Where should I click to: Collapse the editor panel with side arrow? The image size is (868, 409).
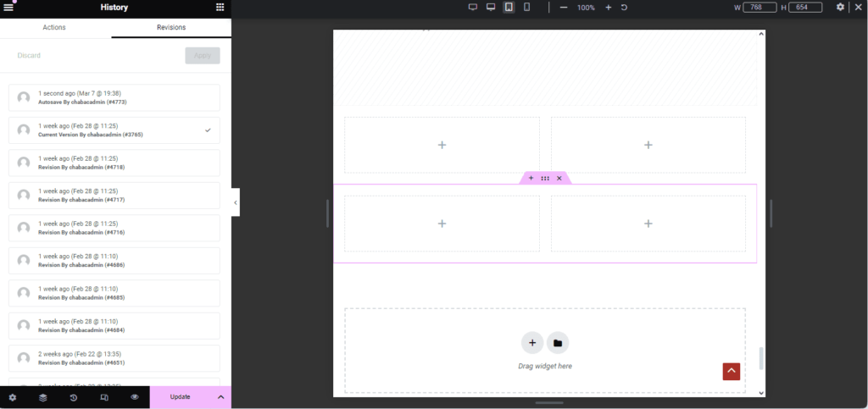[x=236, y=202]
